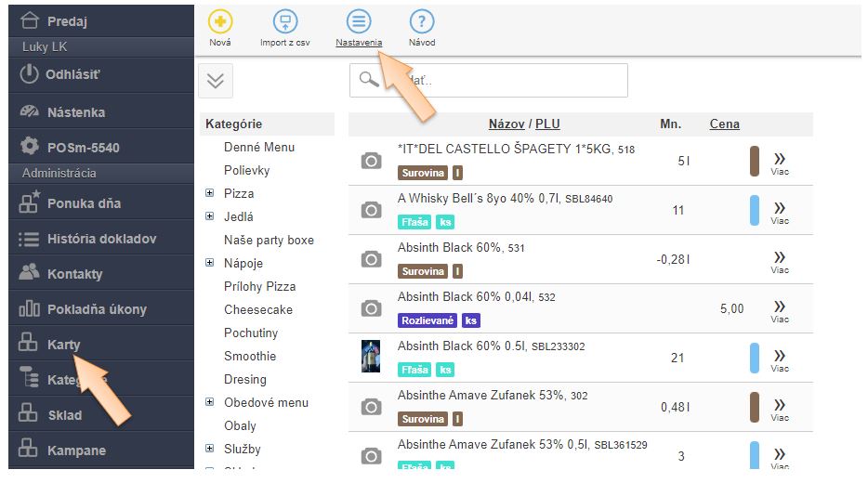Screen dimensions: 868x483
Task: Expand the Jedlá category
Action: (x=211, y=216)
